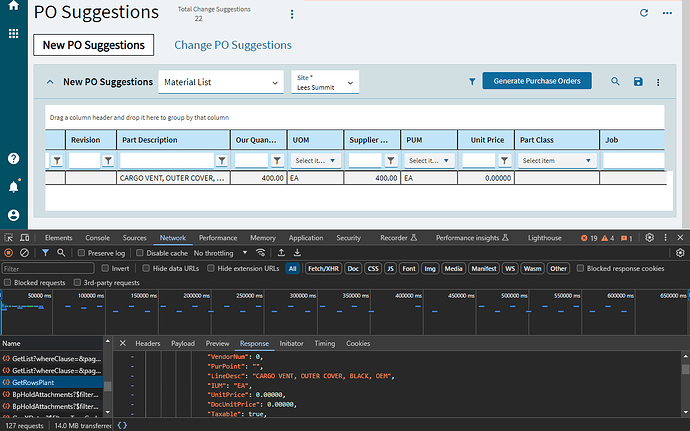The height and width of the screenshot is (431, 690).
Task: Tick the 3rd-party requests checkbox
Action: coord(77,283)
